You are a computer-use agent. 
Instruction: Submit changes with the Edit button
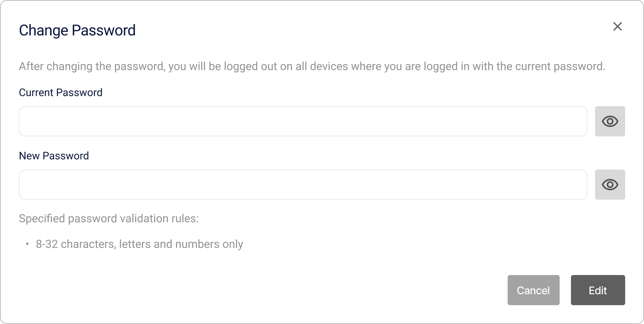[x=598, y=290]
